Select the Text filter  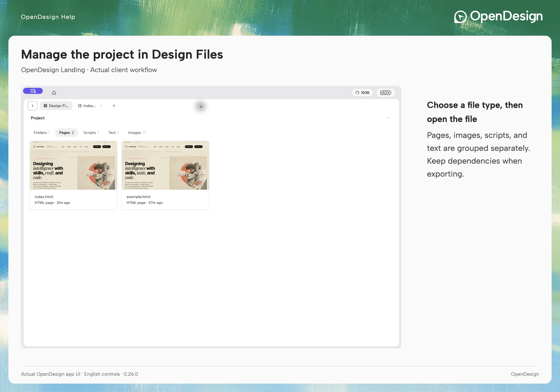pyautogui.click(x=113, y=132)
